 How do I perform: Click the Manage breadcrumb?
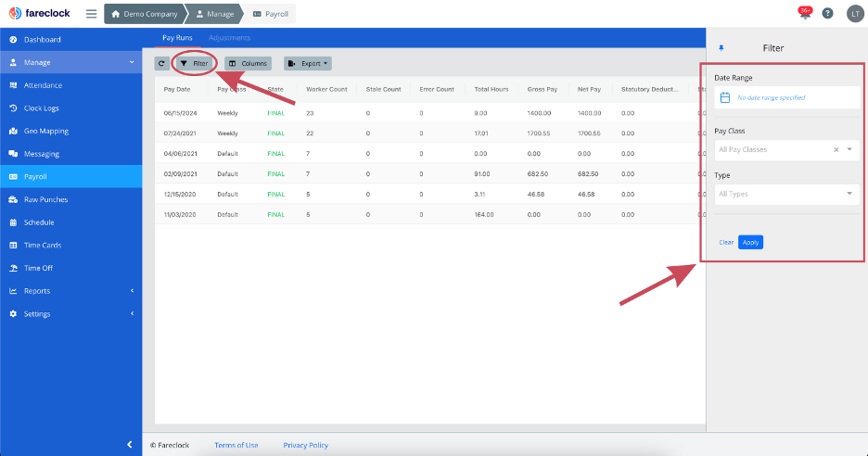point(216,14)
